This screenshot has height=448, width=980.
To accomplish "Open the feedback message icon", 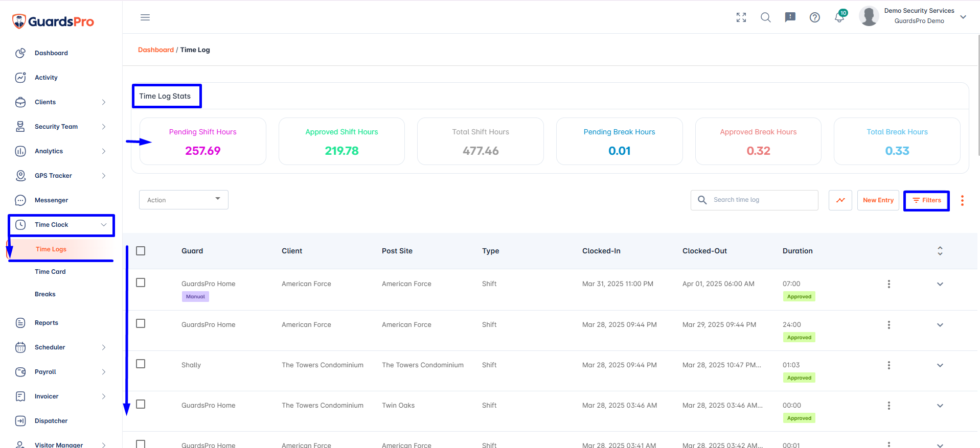I will coord(790,17).
